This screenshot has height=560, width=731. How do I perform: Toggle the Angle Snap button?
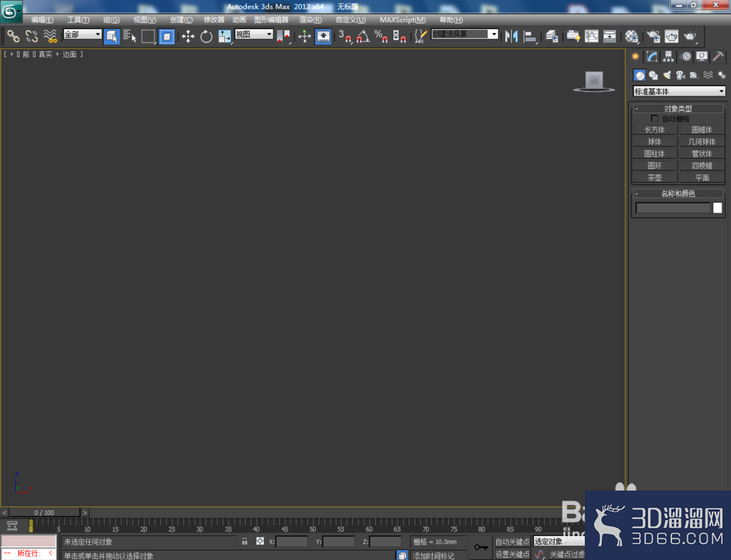(363, 36)
